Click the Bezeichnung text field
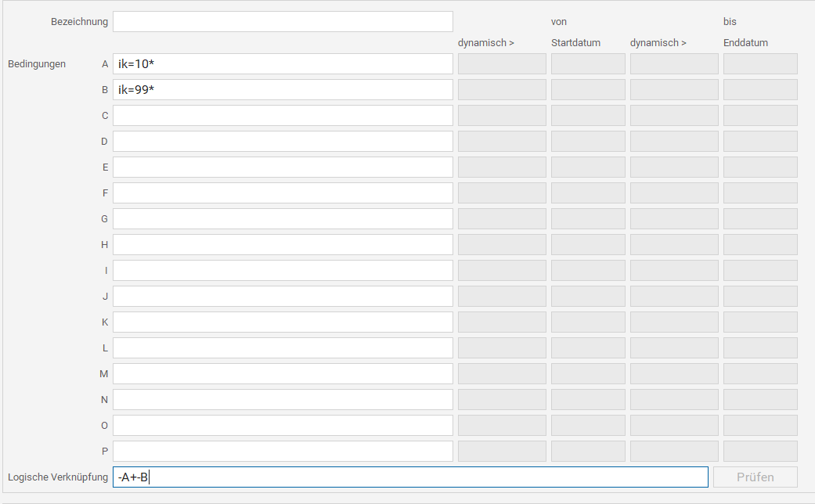 coord(283,22)
